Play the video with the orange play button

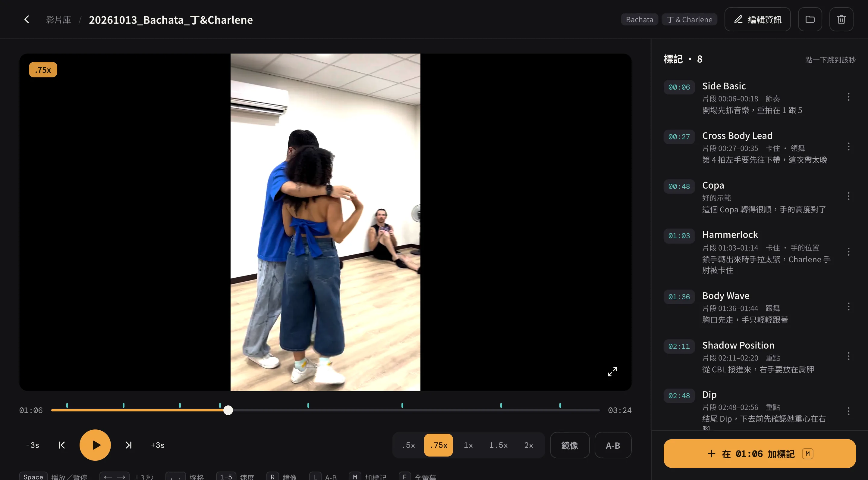pyautogui.click(x=95, y=445)
